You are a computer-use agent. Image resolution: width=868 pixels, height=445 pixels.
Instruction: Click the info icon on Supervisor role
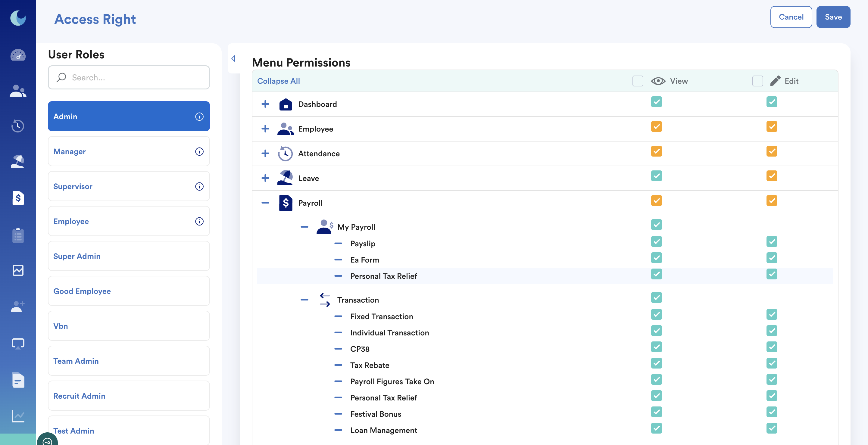point(199,186)
